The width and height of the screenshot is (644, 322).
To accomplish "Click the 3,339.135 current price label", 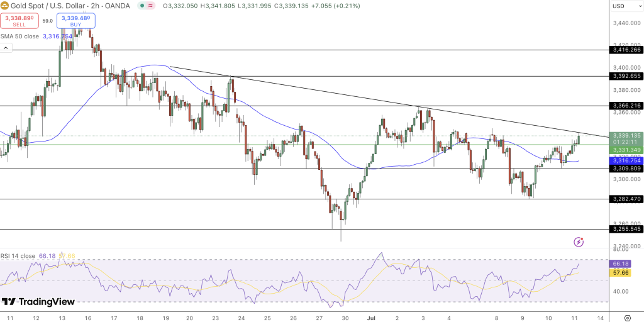I will coord(626,136).
